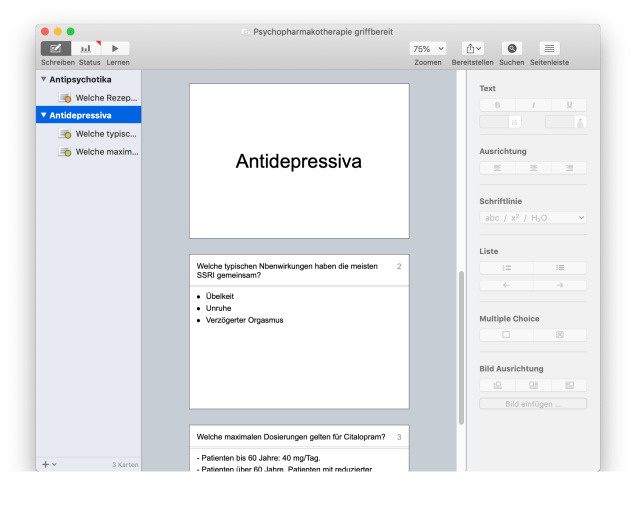Open the 75% zoom dropdown
Image resolution: width=636 pixels, height=519 pixels.
(428, 48)
